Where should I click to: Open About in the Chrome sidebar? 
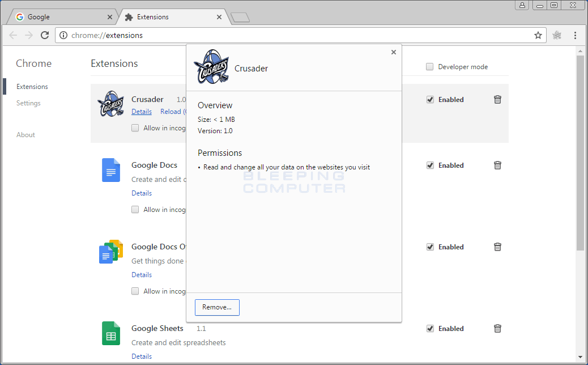coord(25,135)
